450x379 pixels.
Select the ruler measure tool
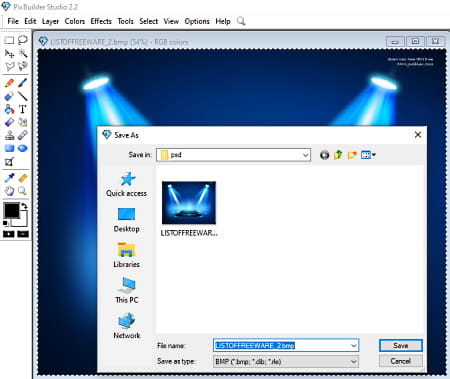point(23,178)
